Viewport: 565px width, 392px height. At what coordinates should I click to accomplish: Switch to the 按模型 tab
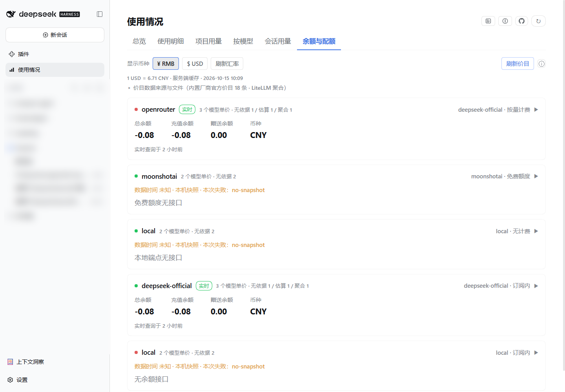243,41
